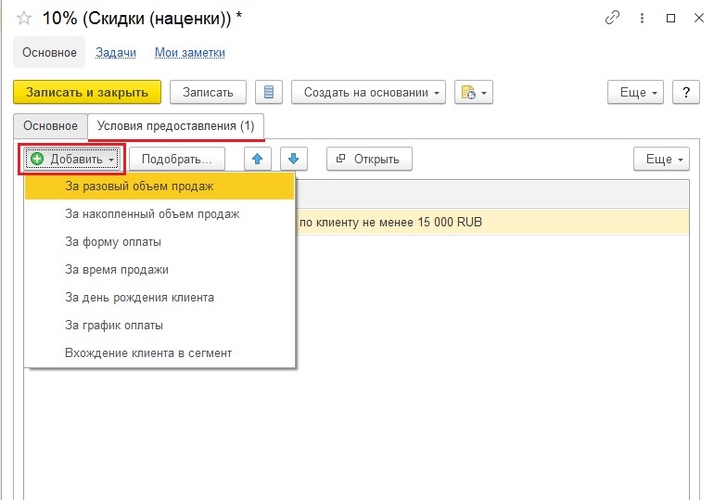
Task: Click the favorites star icon in title
Action: pos(23,18)
